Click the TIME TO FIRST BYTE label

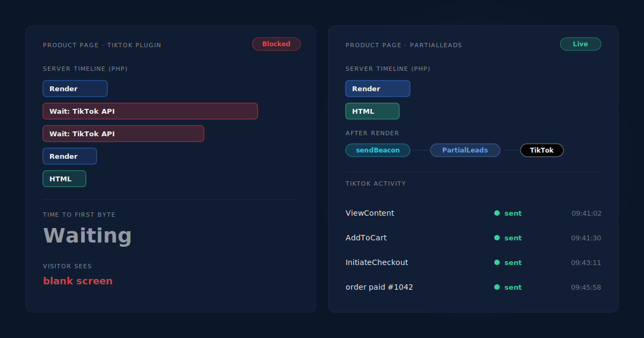pyautogui.click(x=79, y=215)
